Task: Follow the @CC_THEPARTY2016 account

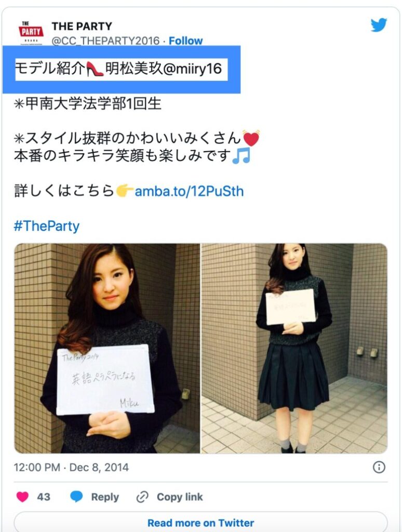Action: pos(185,41)
